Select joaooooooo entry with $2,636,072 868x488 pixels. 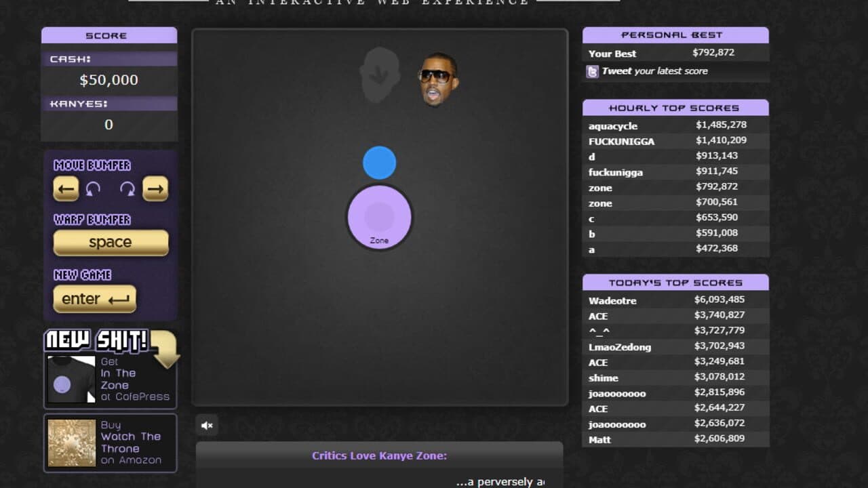pyautogui.click(x=675, y=424)
